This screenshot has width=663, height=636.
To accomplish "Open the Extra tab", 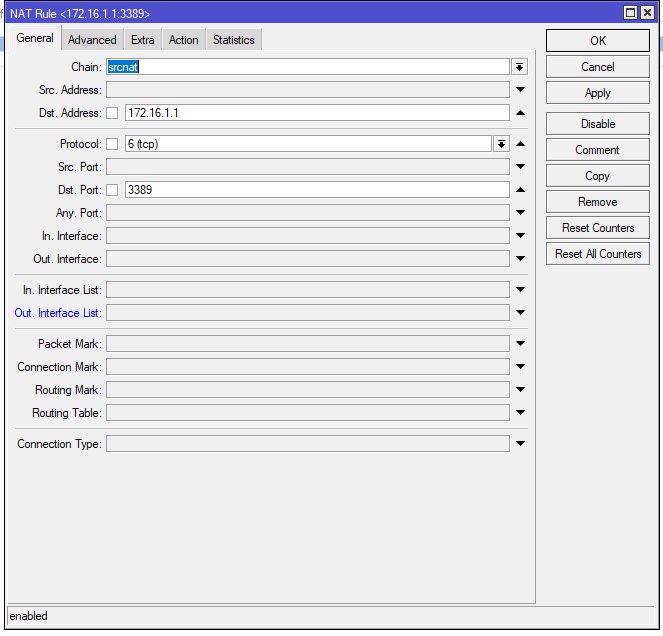I will tap(142, 40).
